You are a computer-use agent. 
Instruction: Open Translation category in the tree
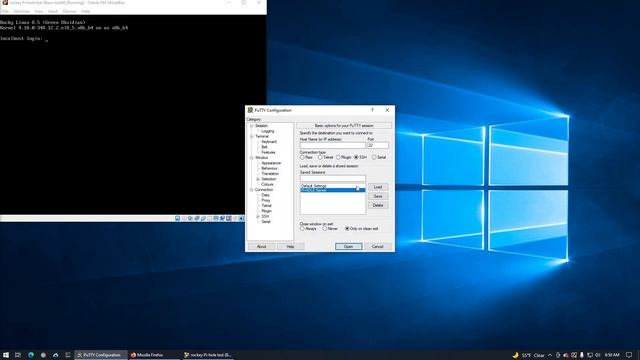coord(270,173)
